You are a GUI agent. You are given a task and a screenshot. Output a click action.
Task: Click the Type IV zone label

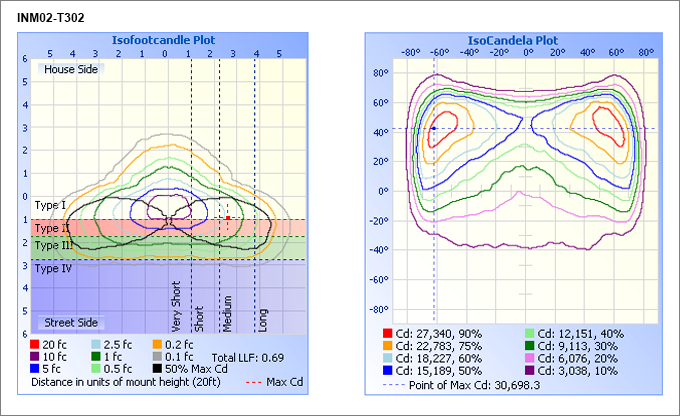click(51, 268)
